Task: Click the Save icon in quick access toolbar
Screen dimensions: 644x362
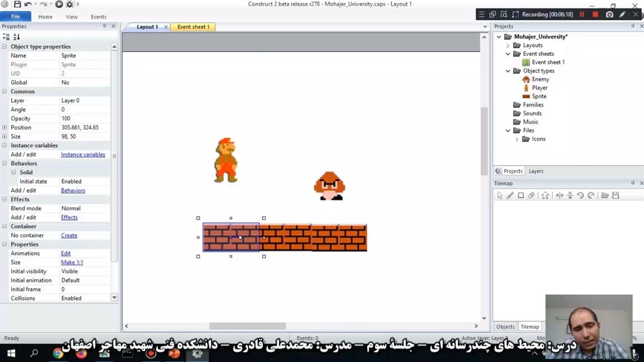Action: [x=18, y=5]
